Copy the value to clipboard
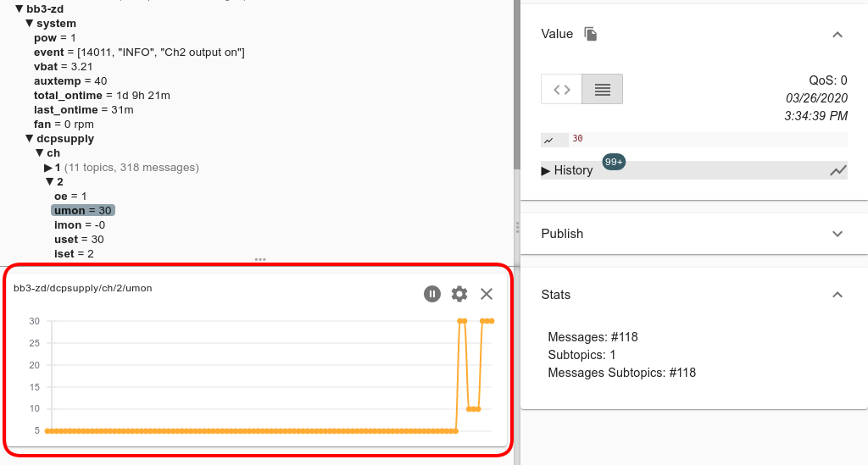The image size is (868, 465). tap(591, 34)
